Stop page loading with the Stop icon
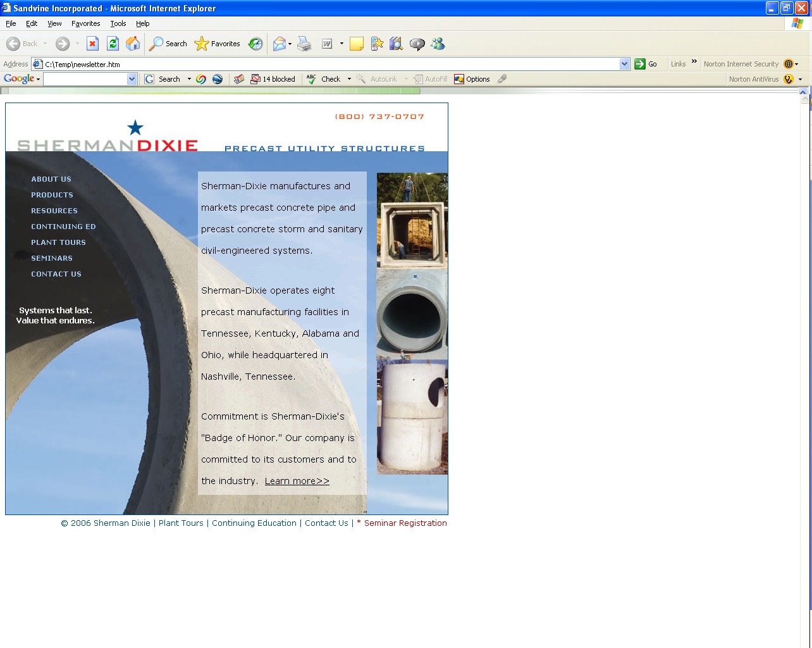This screenshot has height=648, width=812. click(x=92, y=44)
